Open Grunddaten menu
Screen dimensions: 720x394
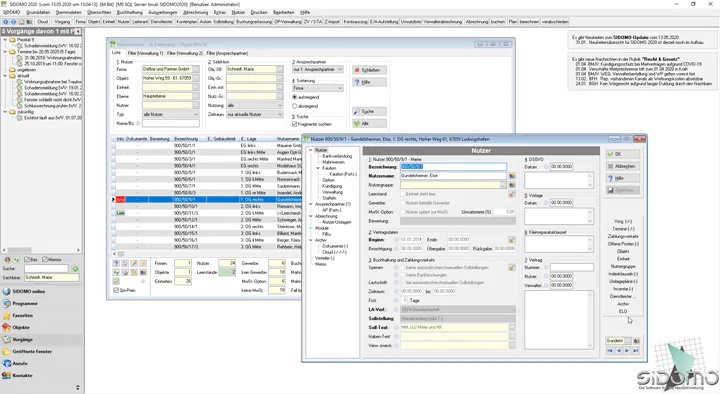pyautogui.click(x=38, y=12)
